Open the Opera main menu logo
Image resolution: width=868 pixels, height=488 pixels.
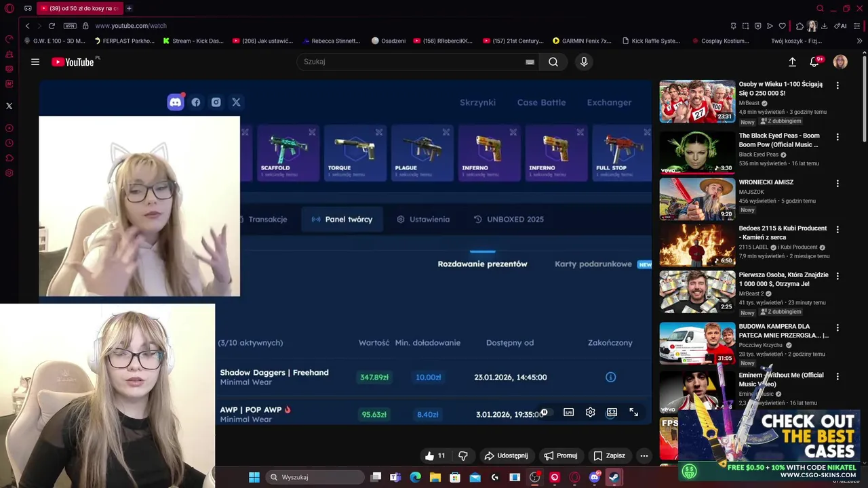9,9
